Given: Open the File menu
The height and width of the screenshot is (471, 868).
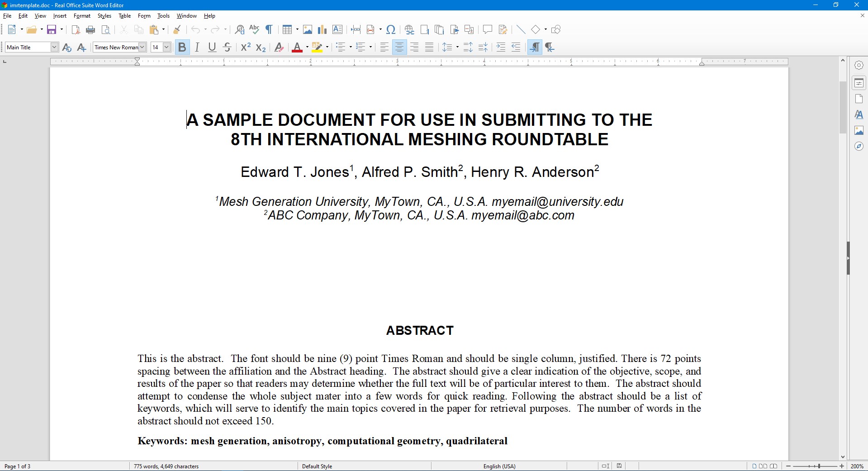Looking at the screenshot, I should tap(7, 16).
